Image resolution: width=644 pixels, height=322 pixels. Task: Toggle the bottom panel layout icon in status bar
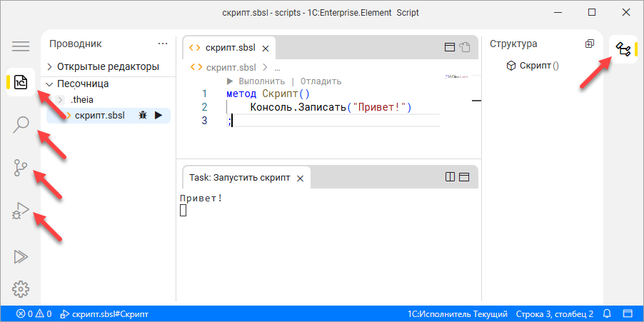(x=627, y=313)
